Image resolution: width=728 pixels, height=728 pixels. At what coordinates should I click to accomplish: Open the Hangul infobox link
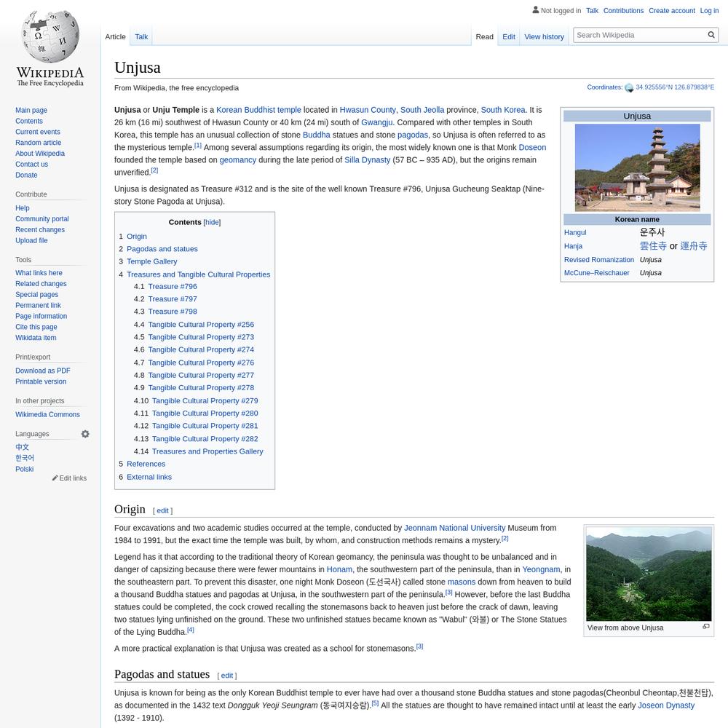pos(575,233)
